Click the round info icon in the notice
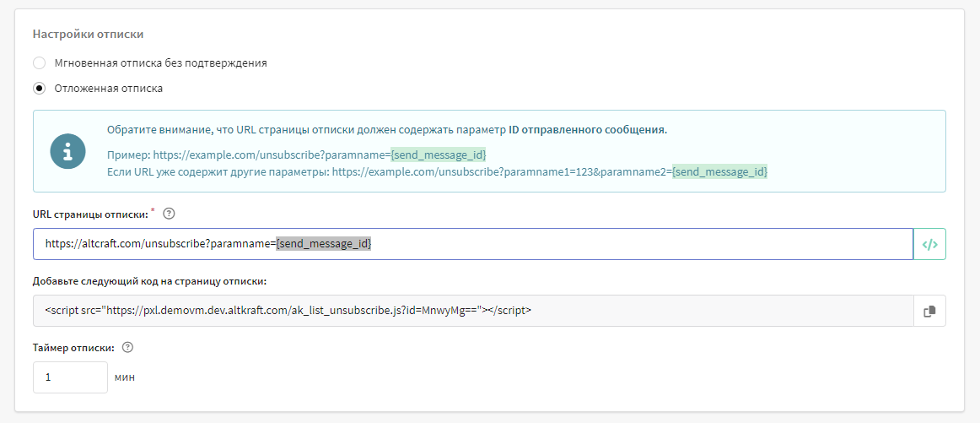This screenshot has width=980, height=423. point(67,151)
